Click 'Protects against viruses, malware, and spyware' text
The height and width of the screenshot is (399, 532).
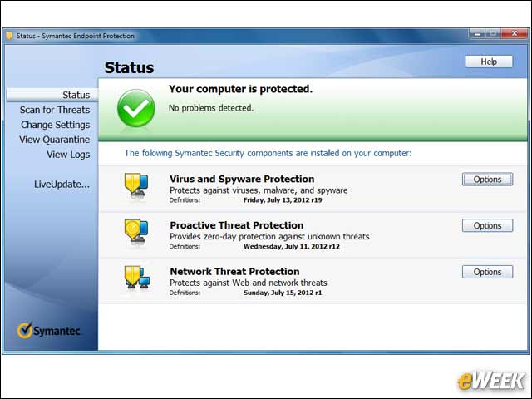[259, 190]
